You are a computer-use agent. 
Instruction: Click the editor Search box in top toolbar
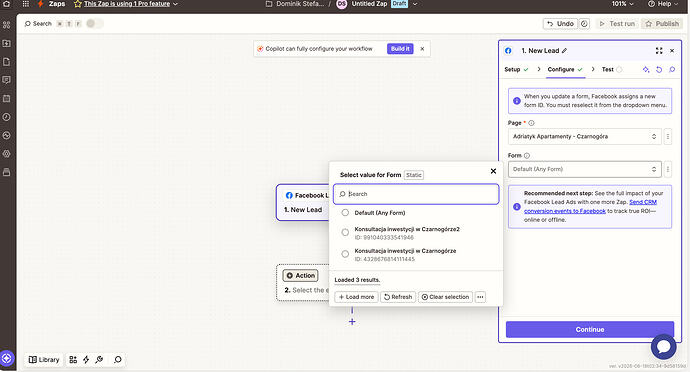click(x=39, y=24)
